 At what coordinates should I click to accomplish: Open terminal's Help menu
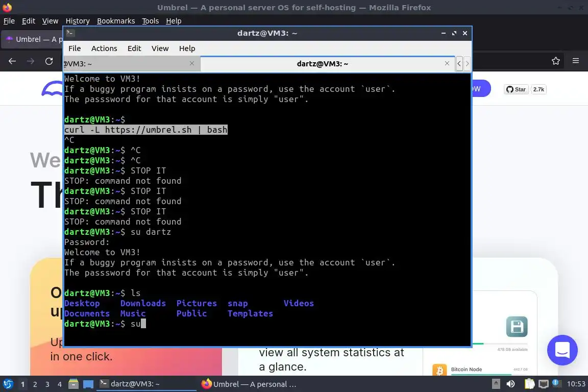187,48
